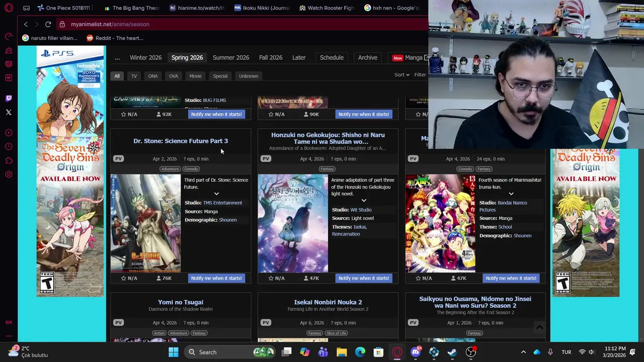Screen dimensions: 644x362
Task: Switch to The Big Bang Theory tab
Action: click(132, 8)
